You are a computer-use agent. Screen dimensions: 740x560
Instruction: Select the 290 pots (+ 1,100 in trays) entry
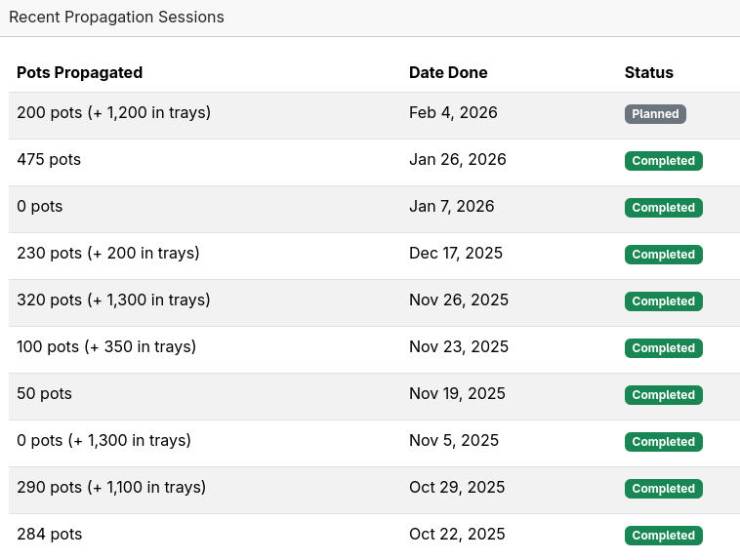point(111,488)
